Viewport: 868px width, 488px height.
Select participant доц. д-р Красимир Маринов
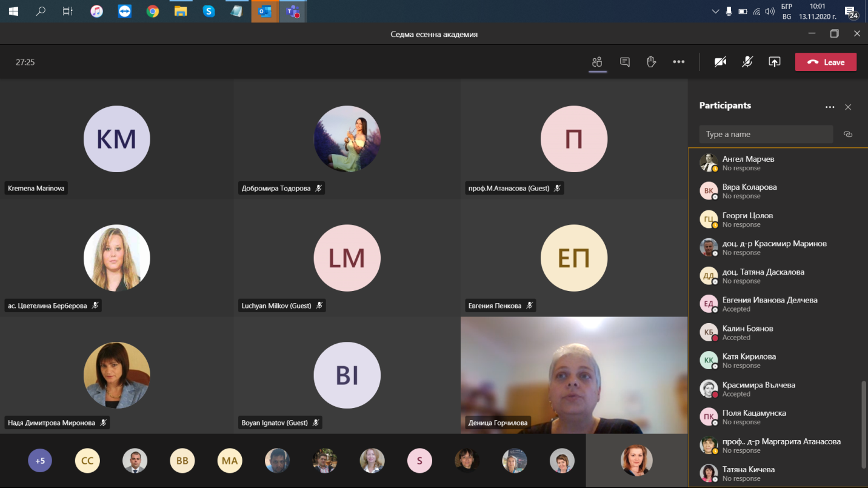click(x=779, y=247)
